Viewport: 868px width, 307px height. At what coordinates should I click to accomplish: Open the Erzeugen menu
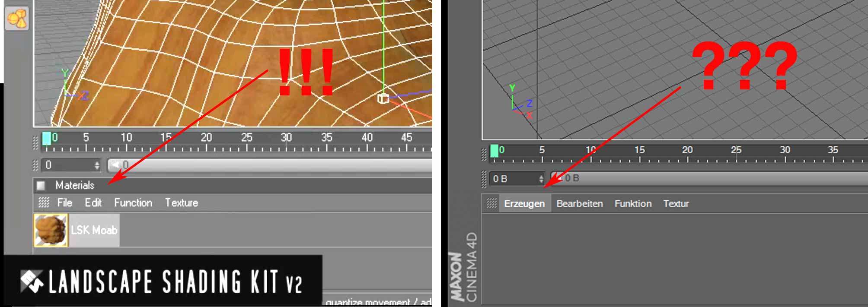[524, 203]
